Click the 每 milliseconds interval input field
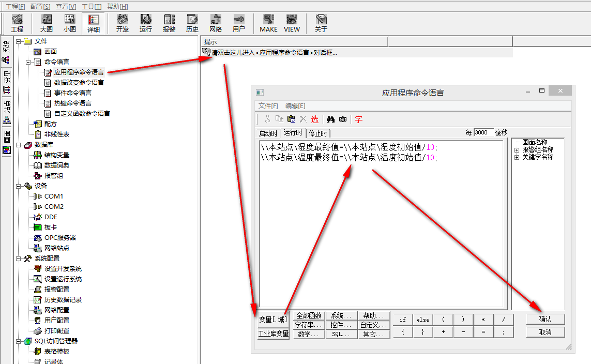The width and height of the screenshot is (591, 364). 483,132
